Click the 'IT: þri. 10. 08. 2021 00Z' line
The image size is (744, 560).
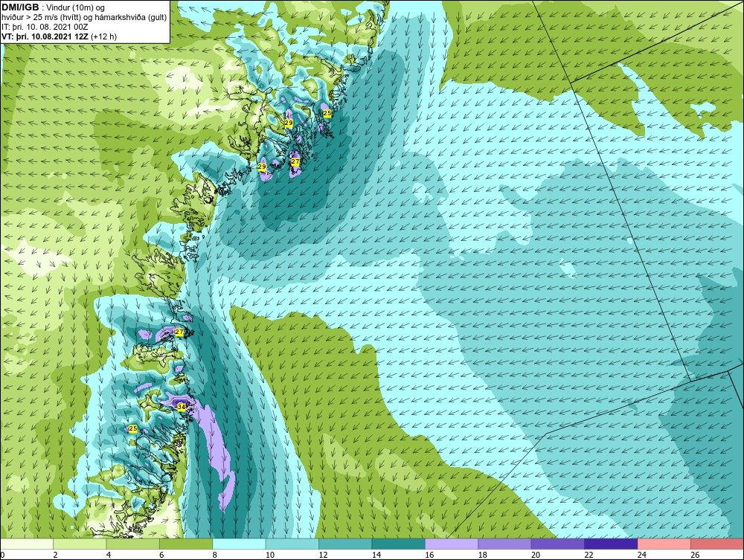tap(45, 27)
